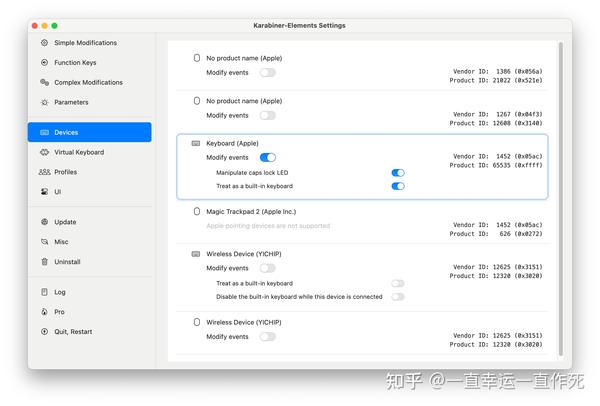The height and width of the screenshot is (406, 600).
Task: Click mouse icon of last Wireless Device (YICHIP)
Action: click(x=197, y=322)
